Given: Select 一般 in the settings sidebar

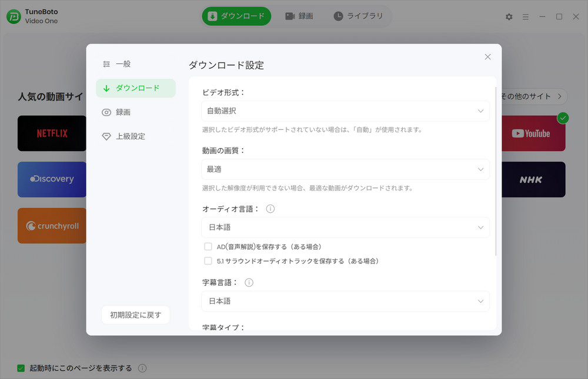Looking at the screenshot, I should tap(135, 64).
